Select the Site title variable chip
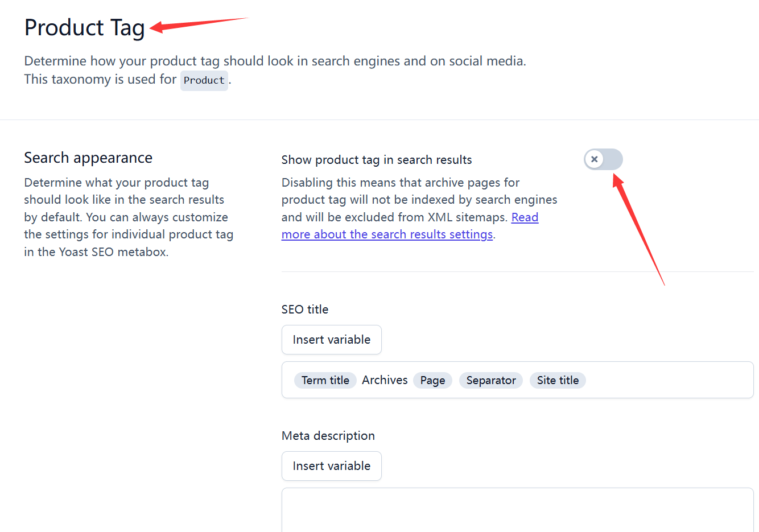759x532 pixels. [x=557, y=380]
